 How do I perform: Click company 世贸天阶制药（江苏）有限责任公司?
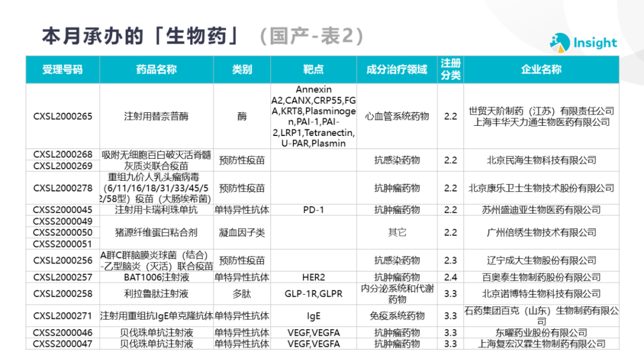tap(541, 111)
